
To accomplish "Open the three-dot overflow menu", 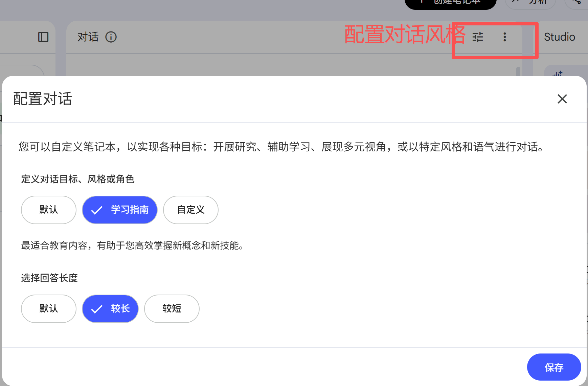I will [505, 37].
